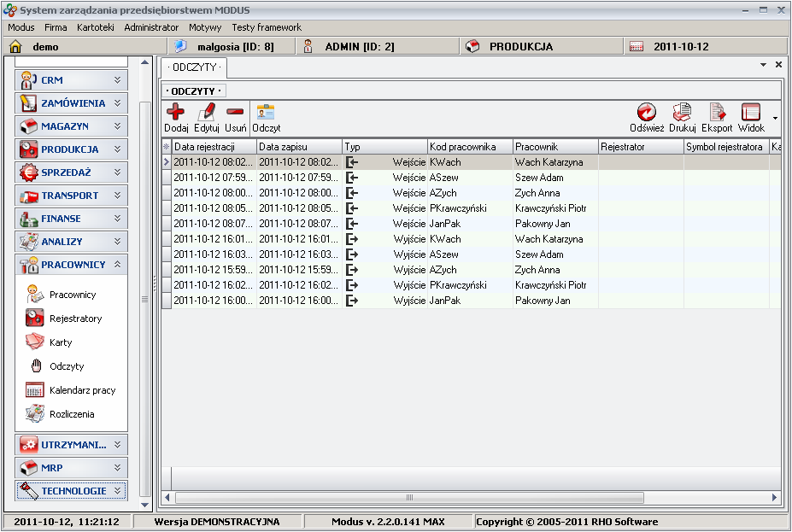The width and height of the screenshot is (792, 532).
Task: Click the calendar icon beside 2011-10-12
Action: (637, 47)
